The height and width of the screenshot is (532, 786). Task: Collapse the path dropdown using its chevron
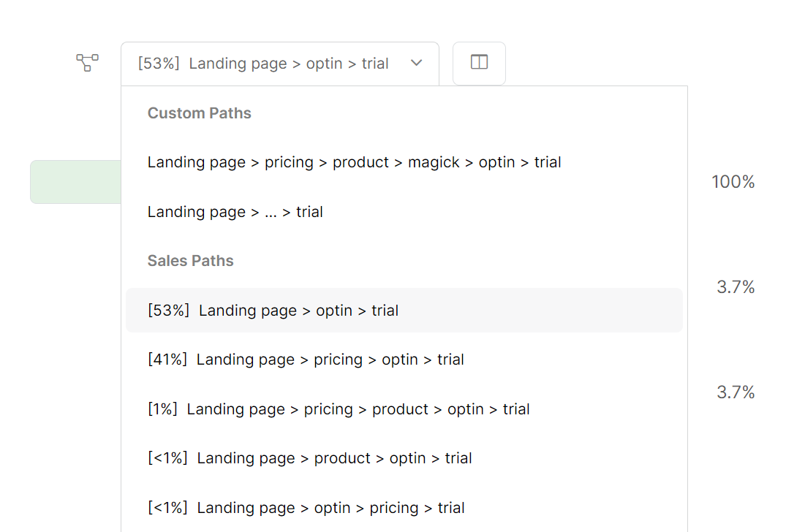click(x=416, y=63)
